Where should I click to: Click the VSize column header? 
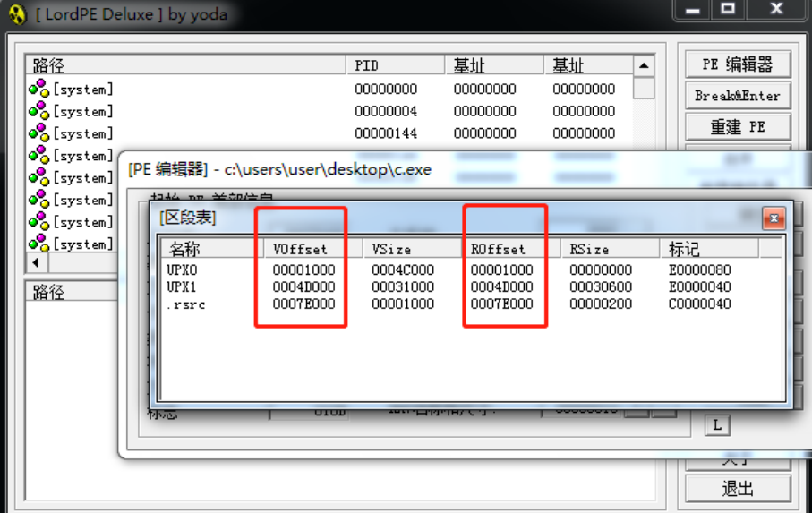point(411,249)
